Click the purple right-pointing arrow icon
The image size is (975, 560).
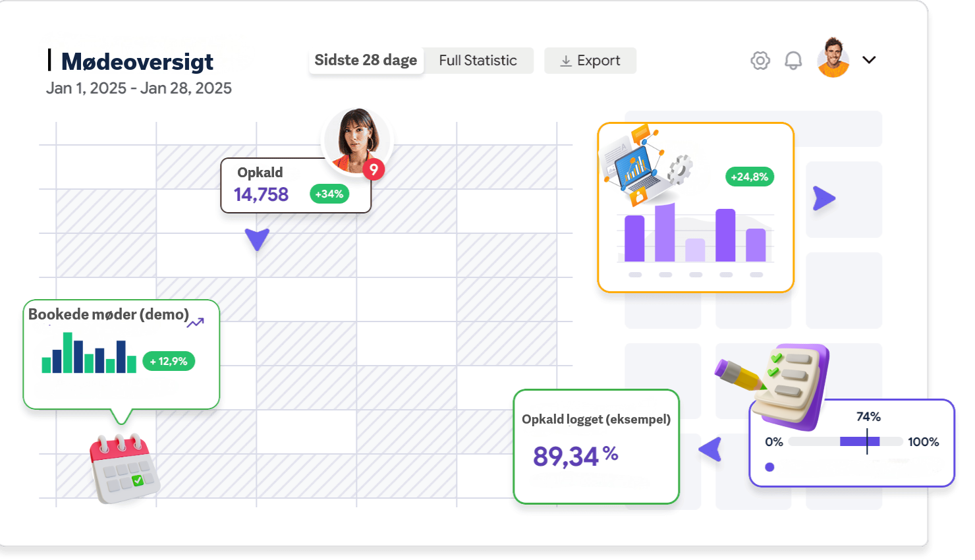click(x=823, y=198)
